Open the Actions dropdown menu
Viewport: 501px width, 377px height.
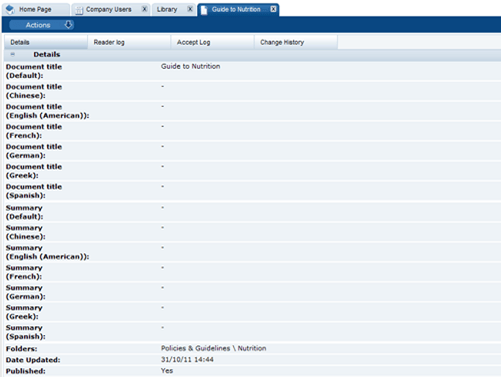41,25
